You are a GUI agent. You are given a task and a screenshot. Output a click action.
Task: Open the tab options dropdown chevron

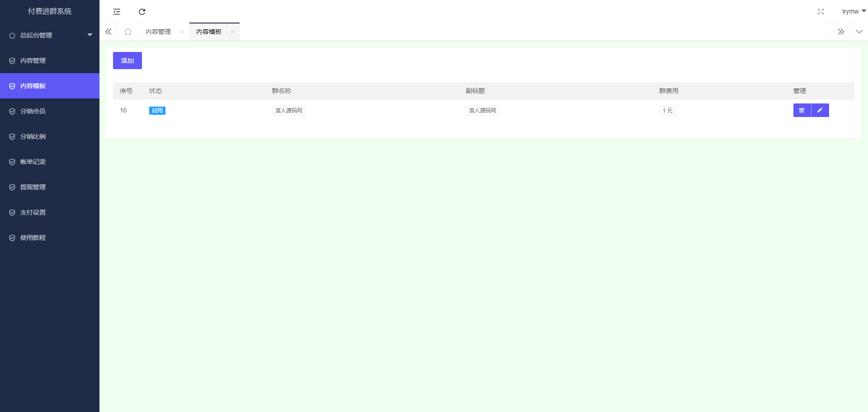point(859,32)
